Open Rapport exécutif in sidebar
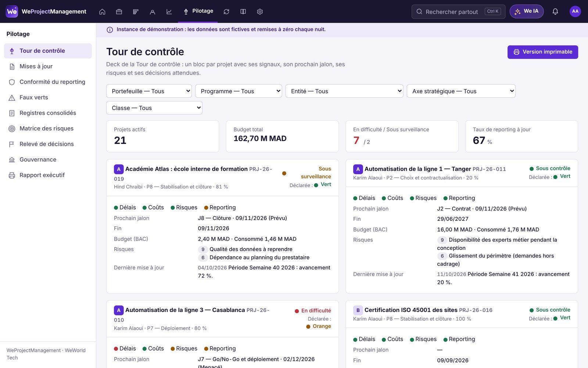588x368 pixels. point(48,175)
